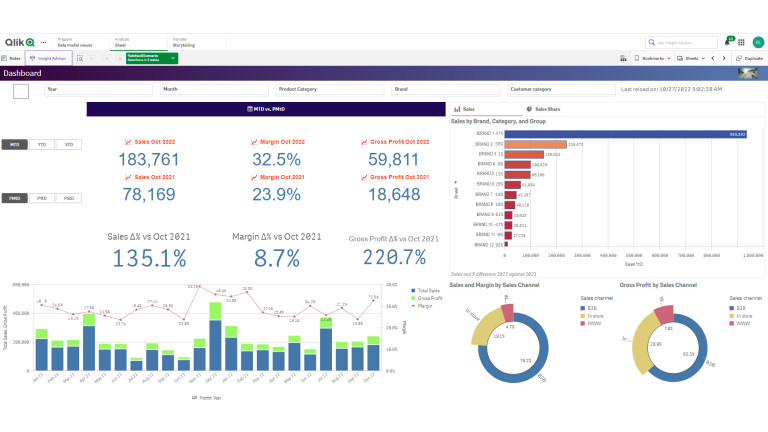Click the Duplicate sheet button
The height and width of the screenshot is (432, 768).
coord(749,59)
